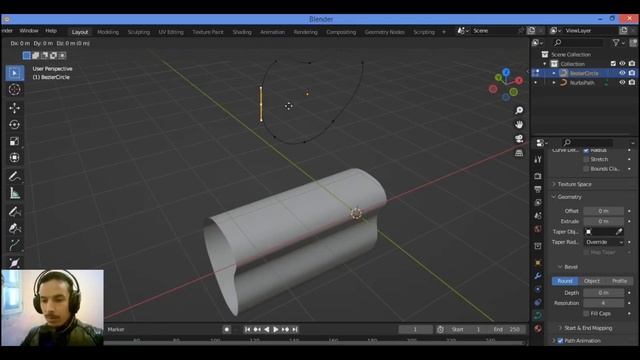Toggle BezierCircle visibility eye
Image resolution: width=640 pixels, height=360 pixels.
[x=622, y=73]
